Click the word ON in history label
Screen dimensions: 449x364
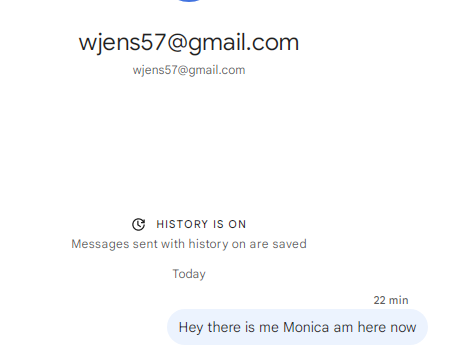pos(237,224)
